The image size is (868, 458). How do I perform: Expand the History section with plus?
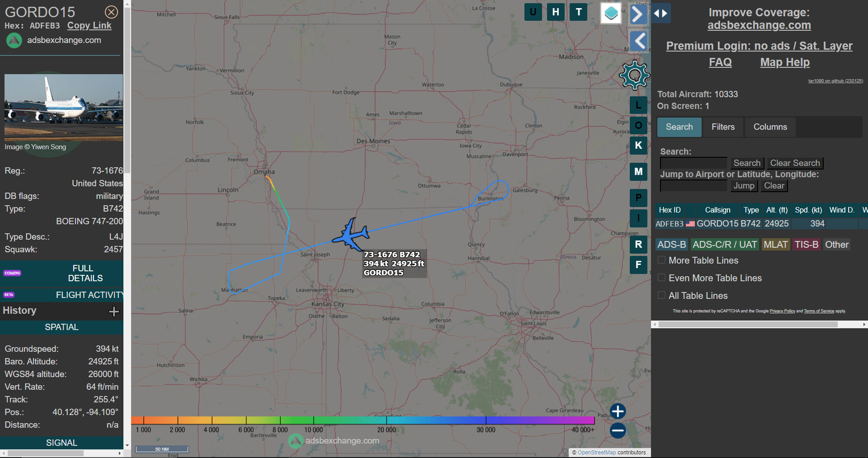point(114,311)
